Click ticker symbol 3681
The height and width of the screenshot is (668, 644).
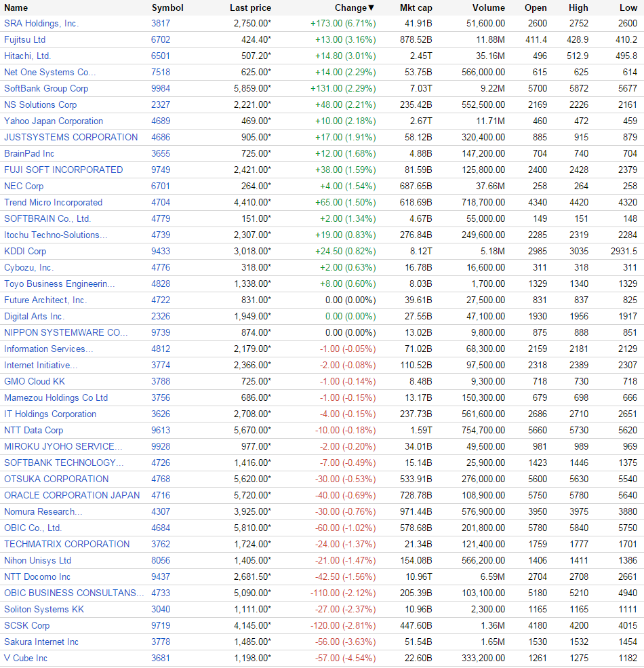coord(161,659)
